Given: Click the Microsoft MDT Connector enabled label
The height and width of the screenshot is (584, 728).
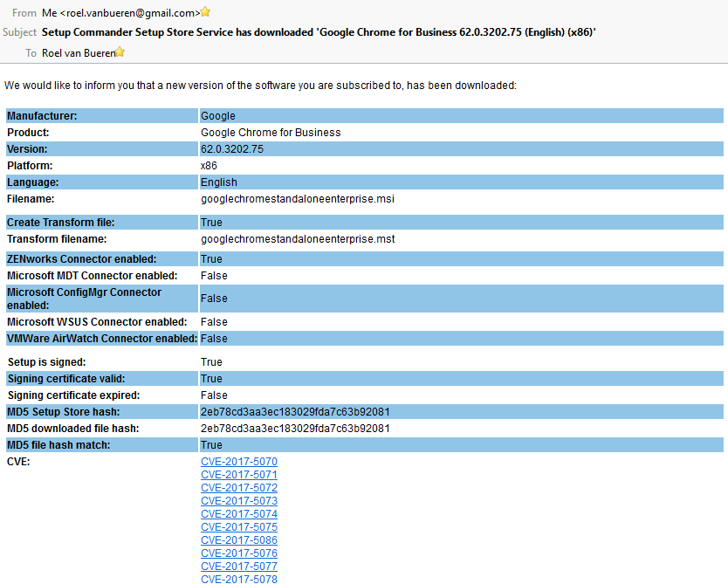Looking at the screenshot, I should 92,276.
